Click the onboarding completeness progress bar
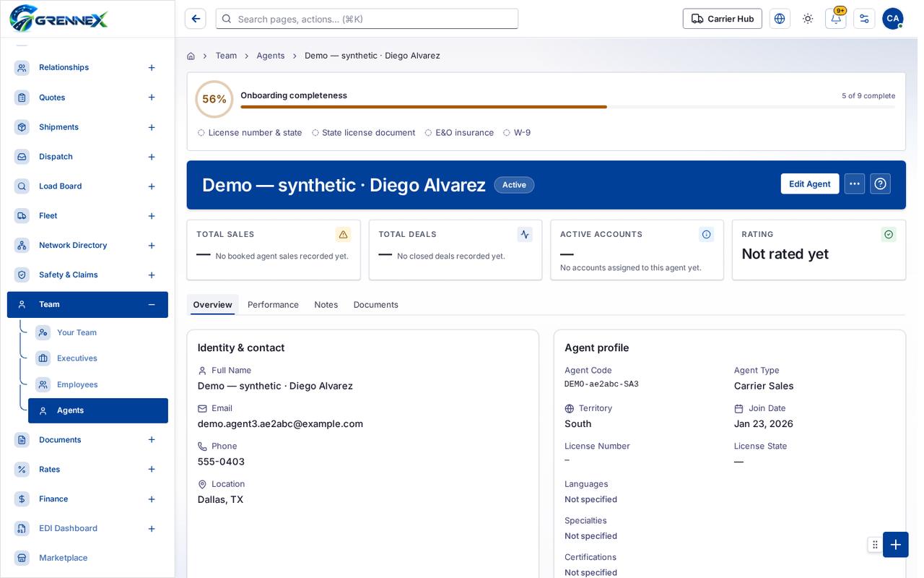The width and height of the screenshot is (924, 578). click(x=567, y=107)
